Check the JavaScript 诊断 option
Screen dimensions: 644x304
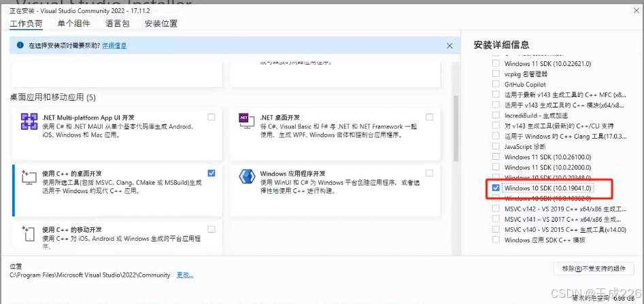(496, 146)
